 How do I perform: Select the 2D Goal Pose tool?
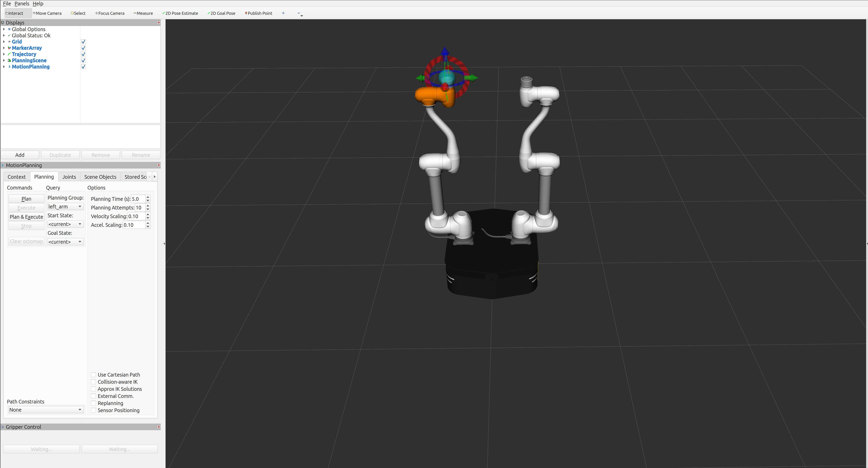click(x=222, y=13)
